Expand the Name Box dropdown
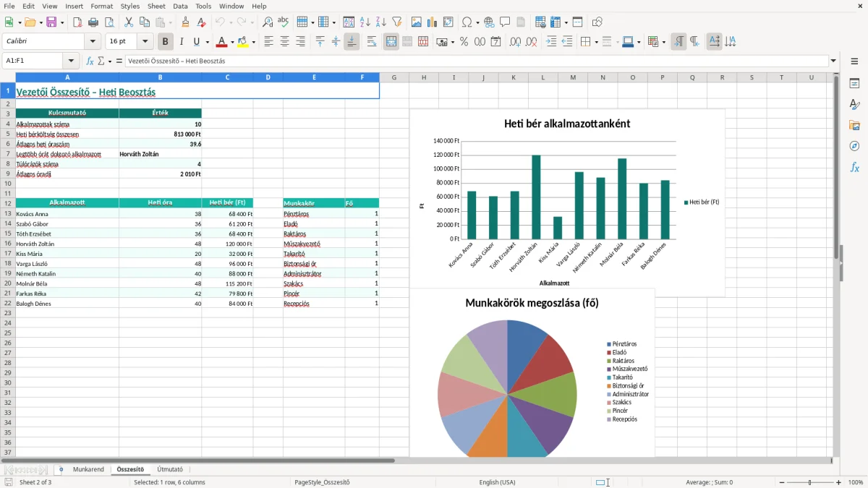The width and height of the screenshot is (868, 488). click(71, 61)
